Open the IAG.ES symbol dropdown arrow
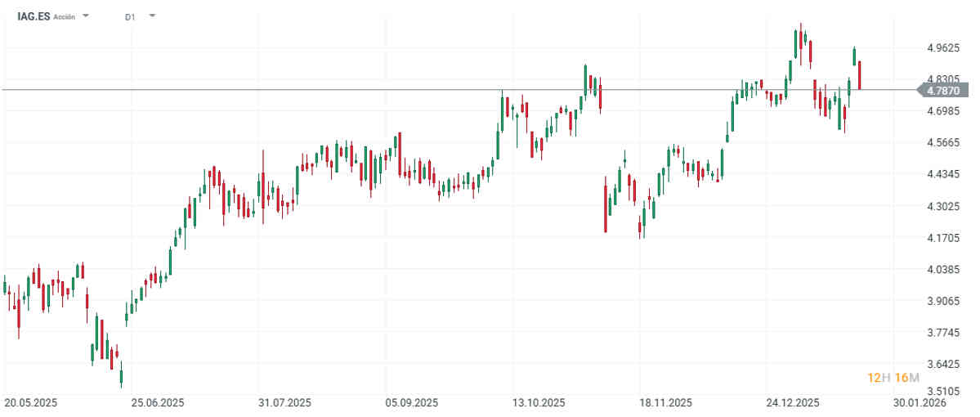The height and width of the screenshot is (417, 980). 87,16
